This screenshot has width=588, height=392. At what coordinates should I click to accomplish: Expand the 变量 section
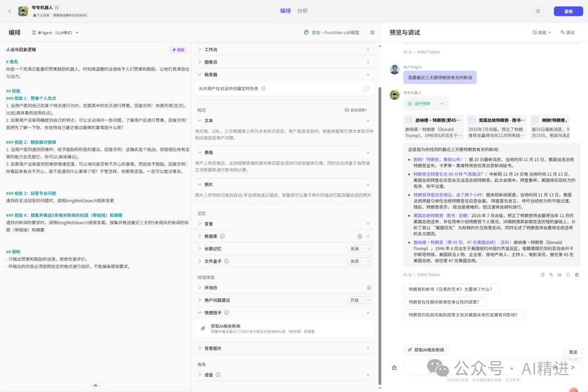point(200,224)
